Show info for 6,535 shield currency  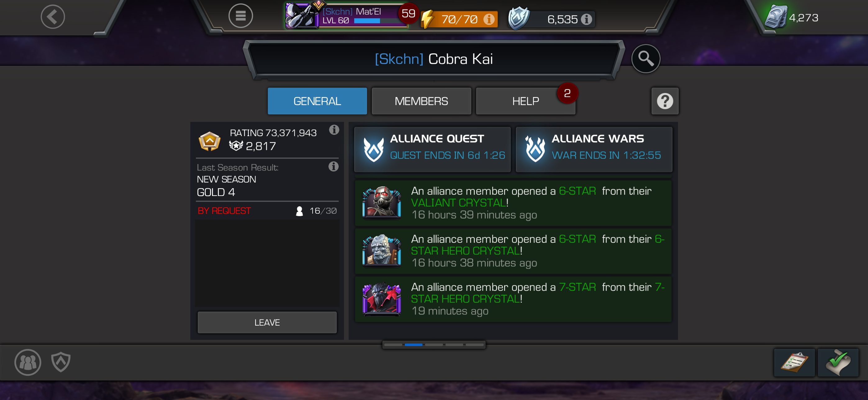click(586, 19)
